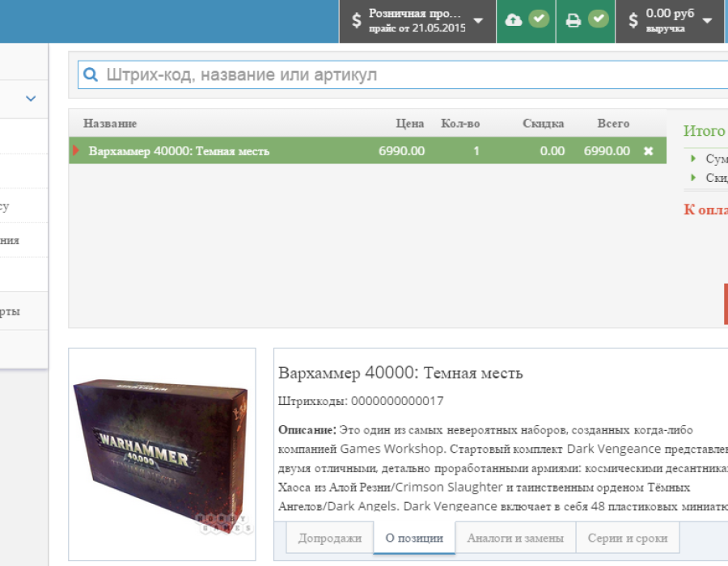Click the cloud upload sync icon
The height and width of the screenshot is (566, 728).
(x=513, y=19)
